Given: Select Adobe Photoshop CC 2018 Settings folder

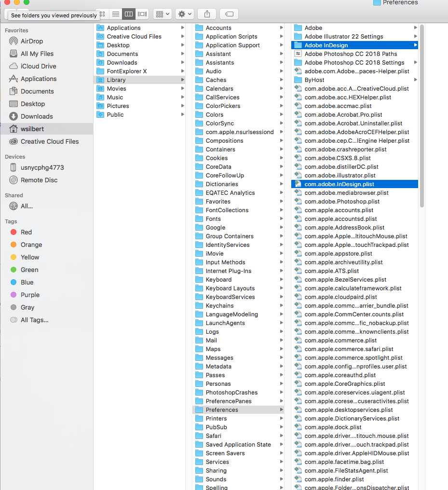Looking at the screenshot, I should pos(354,63).
